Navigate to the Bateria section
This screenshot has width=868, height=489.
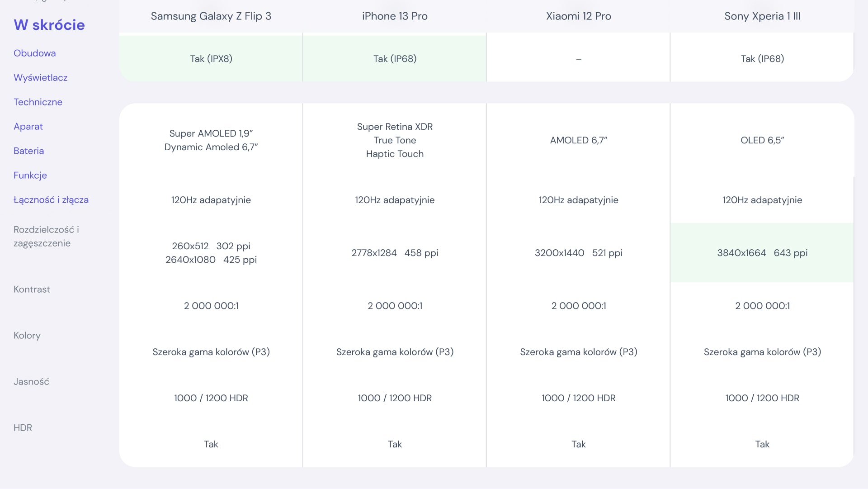coord(29,151)
